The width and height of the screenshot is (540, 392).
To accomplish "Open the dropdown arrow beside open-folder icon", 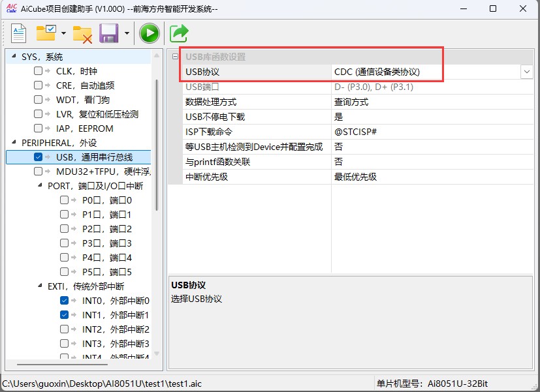I will [x=64, y=33].
